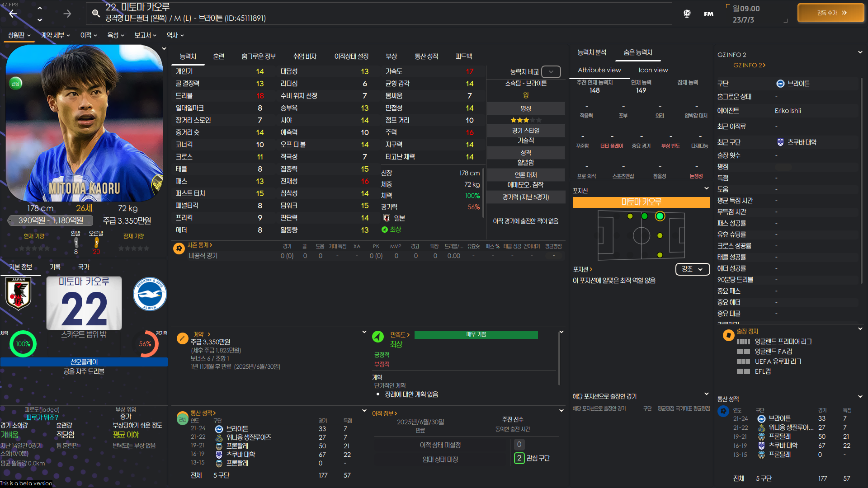Switch to Icon view toggle
The height and width of the screenshot is (488, 868).
[x=653, y=70]
